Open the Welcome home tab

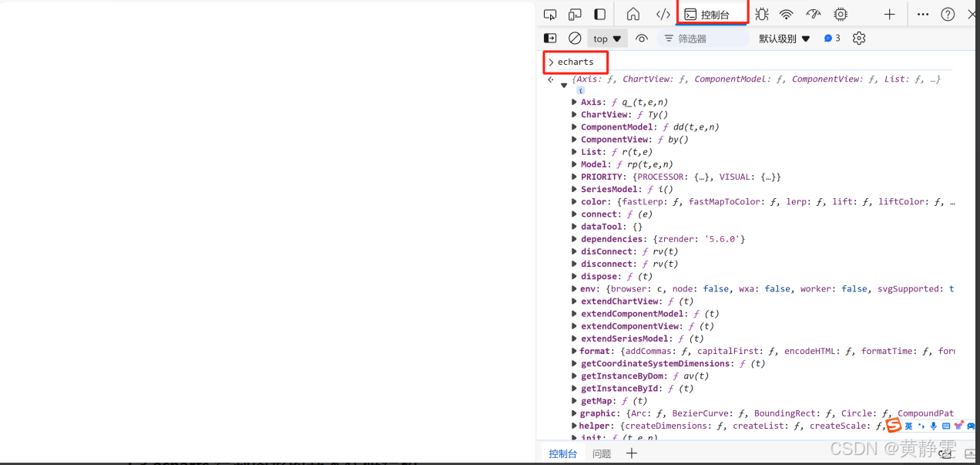pyautogui.click(x=633, y=14)
